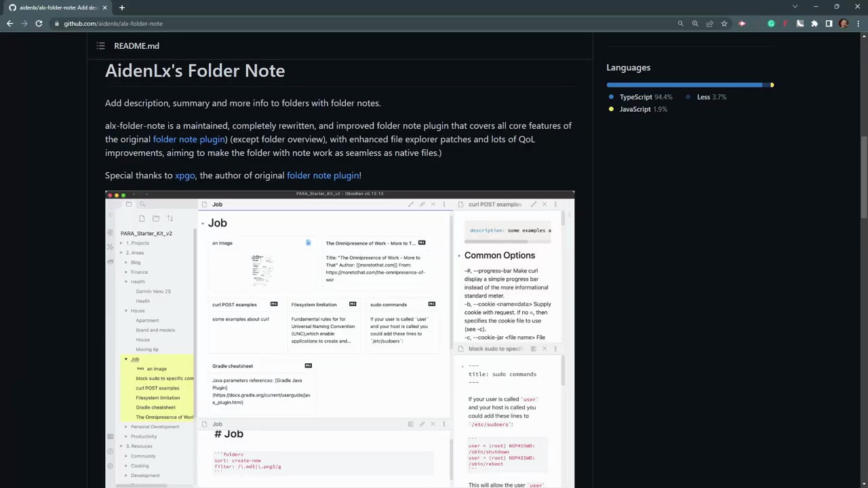Image resolution: width=868 pixels, height=488 pixels.
Task: Open the zoom-level icon in address bar
Action: (x=695, y=24)
